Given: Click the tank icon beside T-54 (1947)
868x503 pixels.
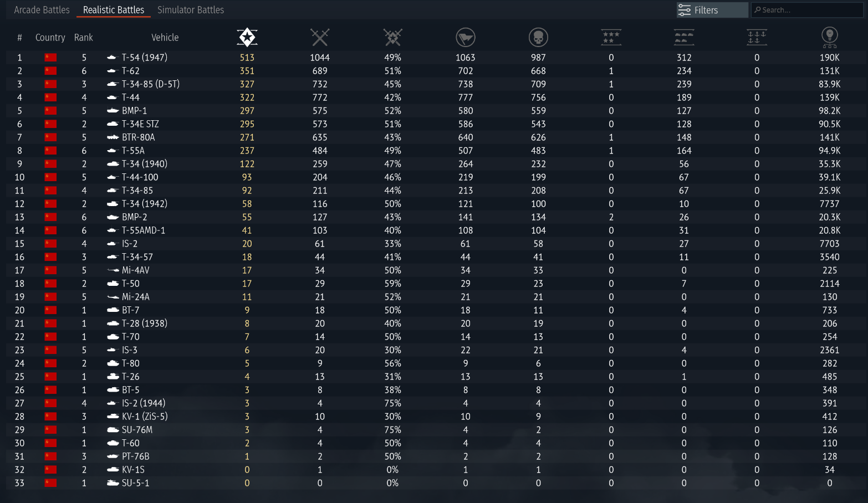Looking at the screenshot, I should coord(113,58).
